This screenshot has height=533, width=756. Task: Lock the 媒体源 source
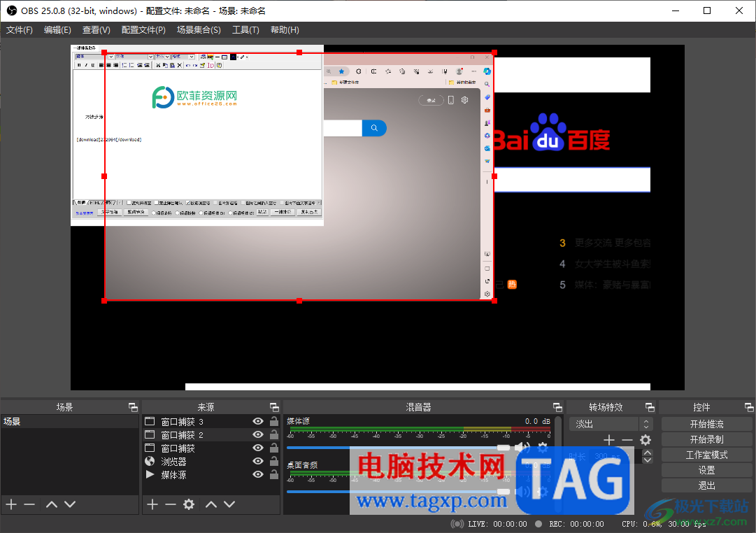click(x=274, y=475)
